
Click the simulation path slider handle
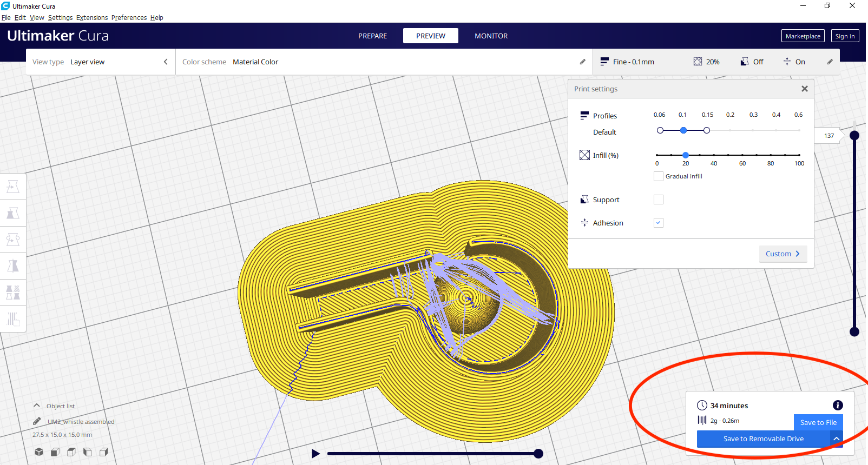click(x=538, y=454)
